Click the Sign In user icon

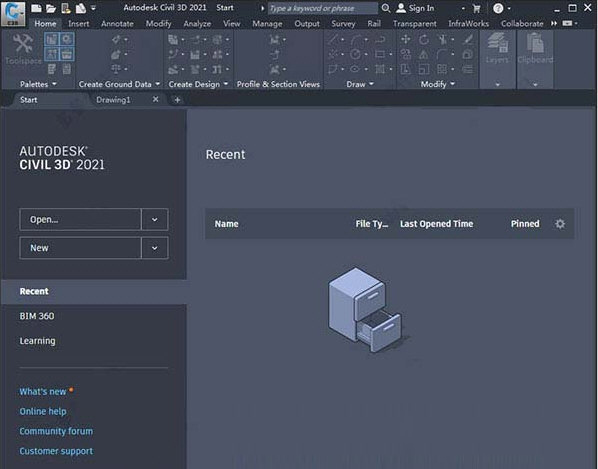tap(401, 8)
